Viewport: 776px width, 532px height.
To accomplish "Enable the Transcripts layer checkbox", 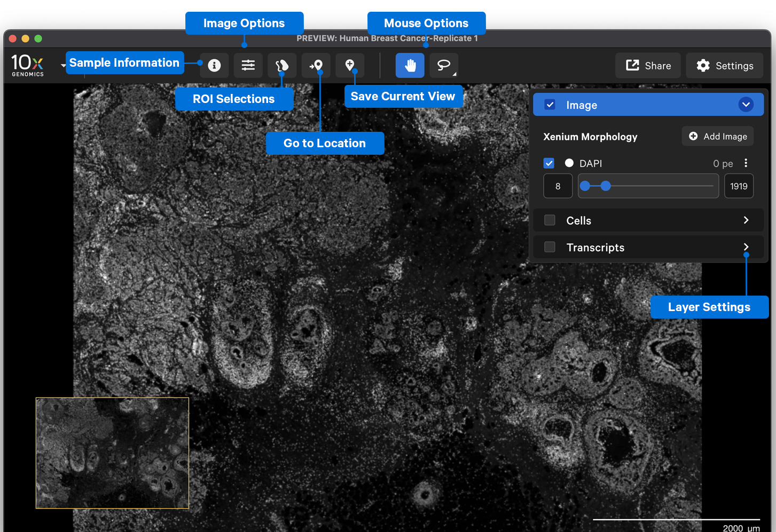I will coord(550,247).
